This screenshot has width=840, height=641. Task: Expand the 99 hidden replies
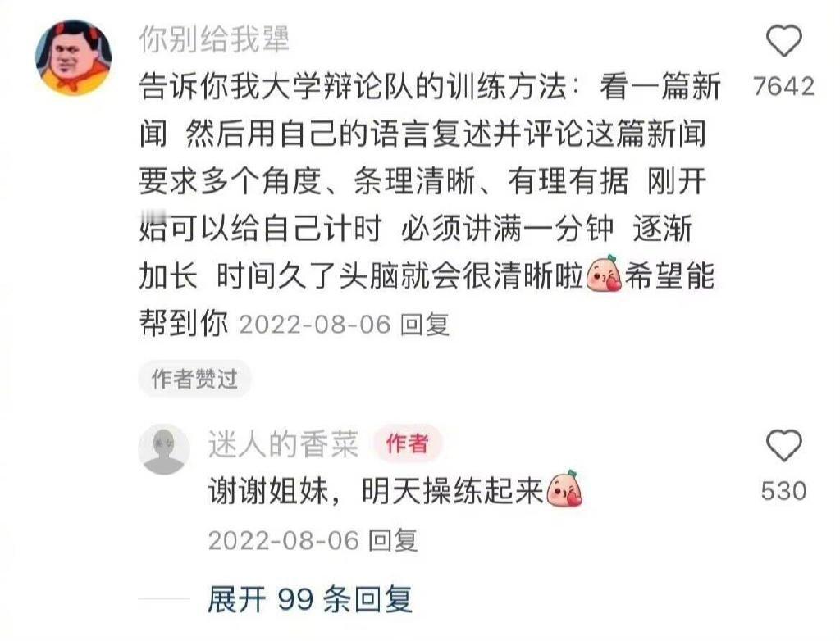tap(309, 599)
